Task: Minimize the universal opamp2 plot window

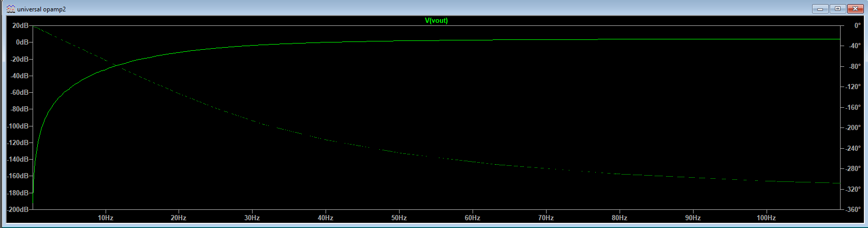Action: point(820,9)
